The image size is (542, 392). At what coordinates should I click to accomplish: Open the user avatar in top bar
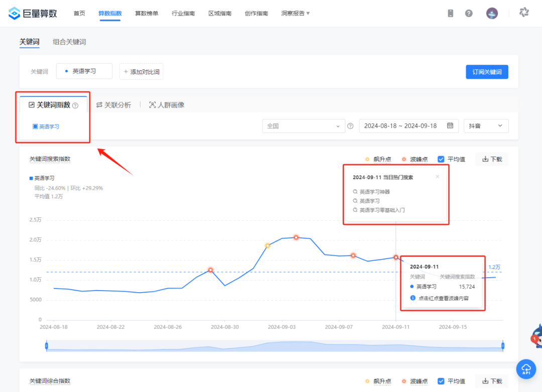coord(492,13)
